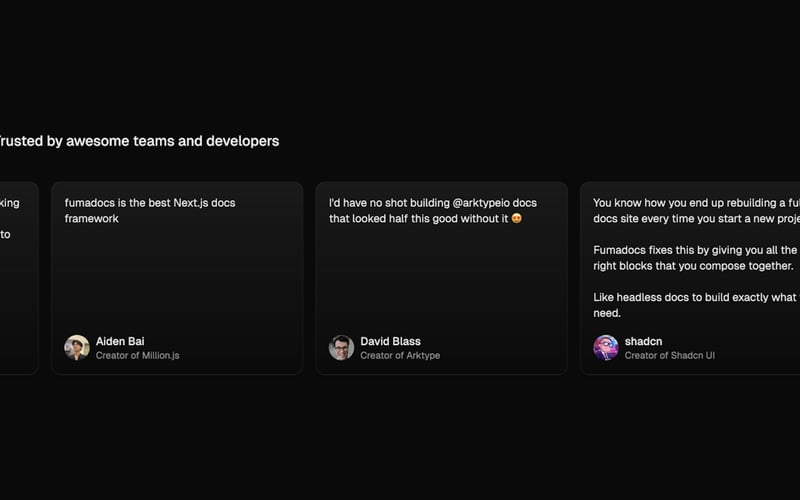Open Aiden Bai's name link
This screenshot has width=800, height=500.
[x=120, y=341]
